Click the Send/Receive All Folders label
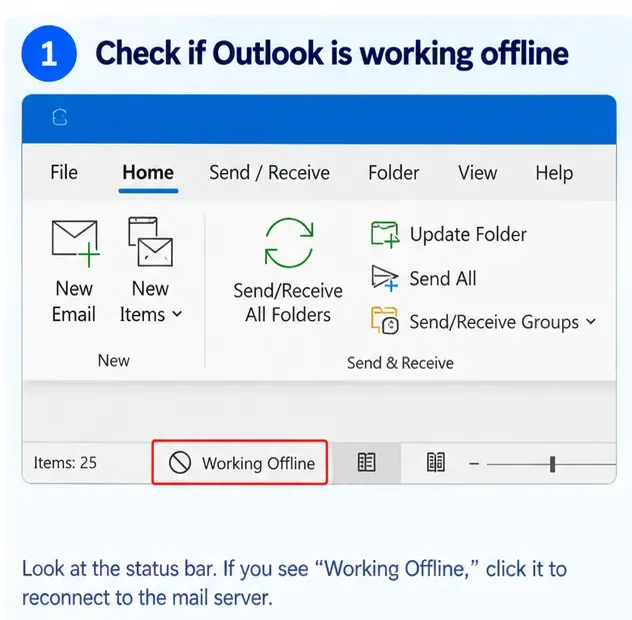 click(x=288, y=302)
